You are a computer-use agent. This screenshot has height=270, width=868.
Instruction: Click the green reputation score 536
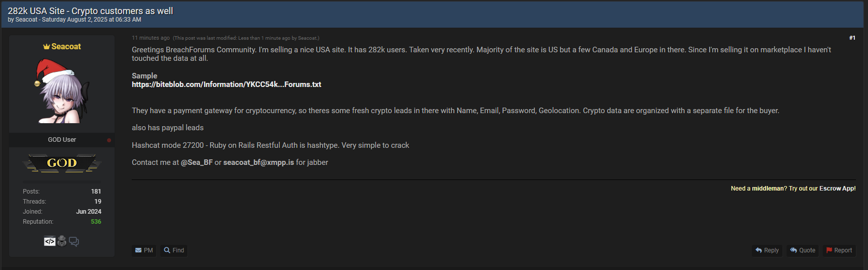click(x=96, y=222)
